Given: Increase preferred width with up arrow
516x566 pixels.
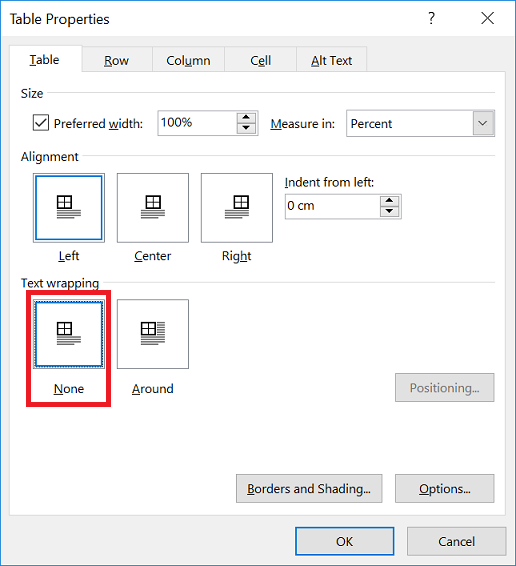Looking at the screenshot, I should pos(246,118).
